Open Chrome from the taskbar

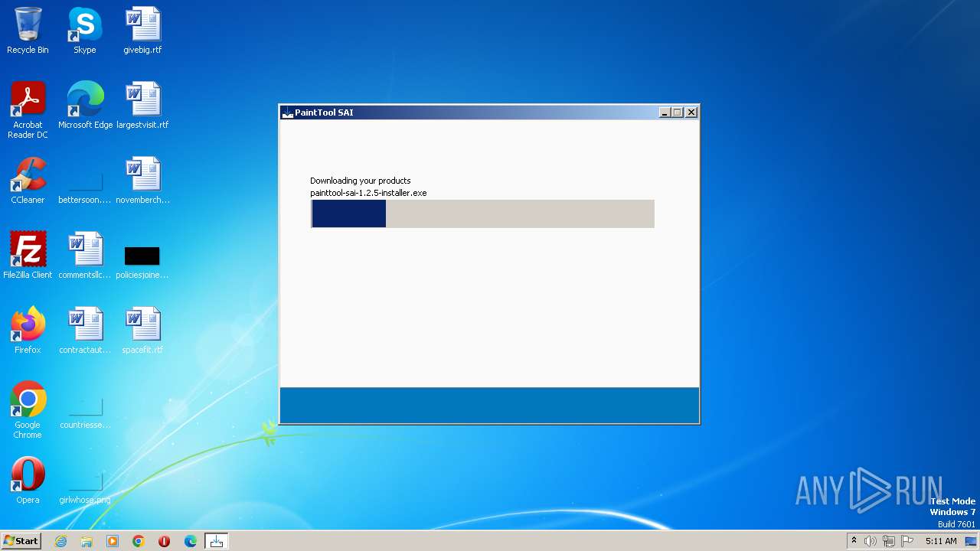[x=139, y=541]
